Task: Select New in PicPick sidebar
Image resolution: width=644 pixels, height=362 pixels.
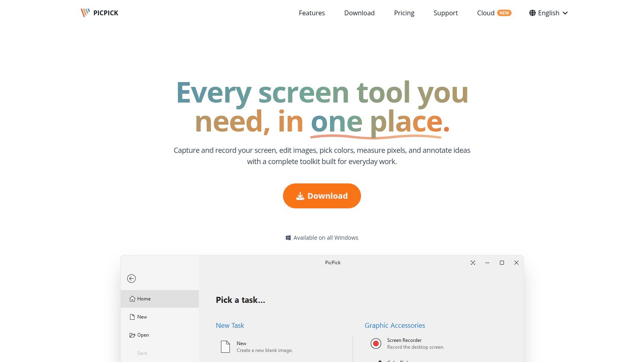Action: (160, 317)
